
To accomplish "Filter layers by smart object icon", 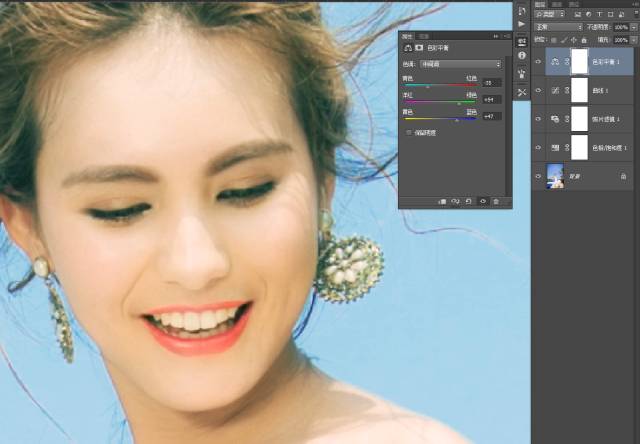I will tap(621, 14).
